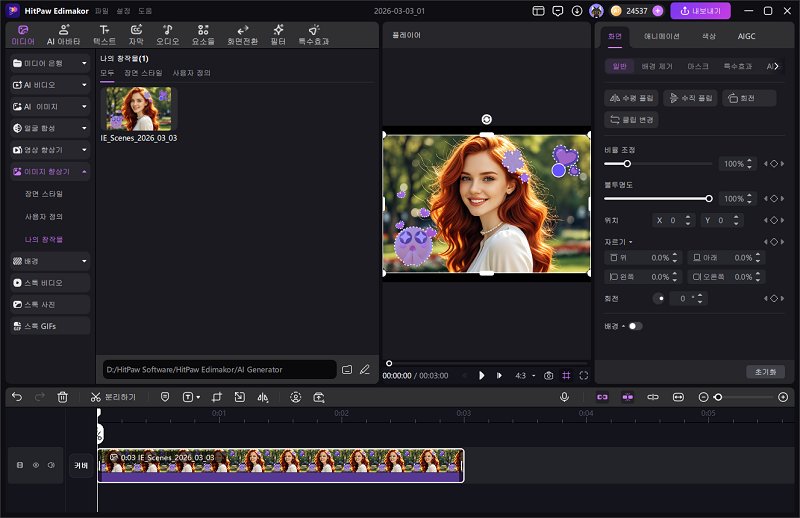800x518 pixels.
Task: Click the mirror flip icon in timeline toolbar
Action: [263, 397]
